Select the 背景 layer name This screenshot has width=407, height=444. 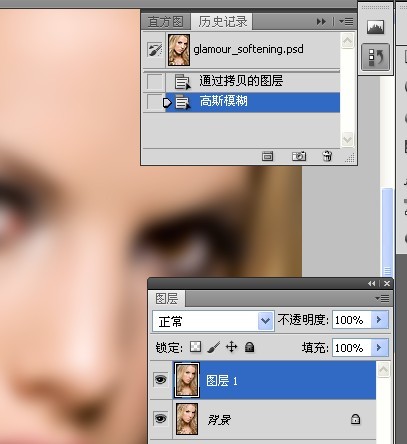219,420
